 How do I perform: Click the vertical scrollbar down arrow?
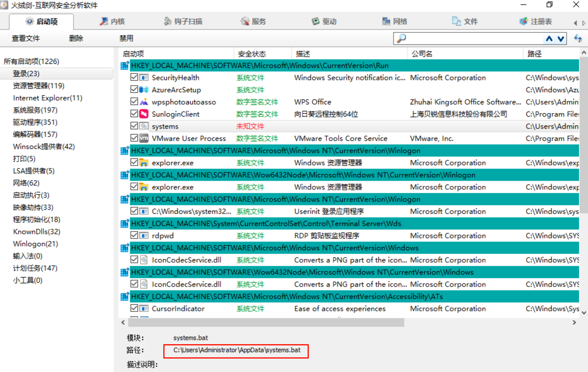point(584,313)
